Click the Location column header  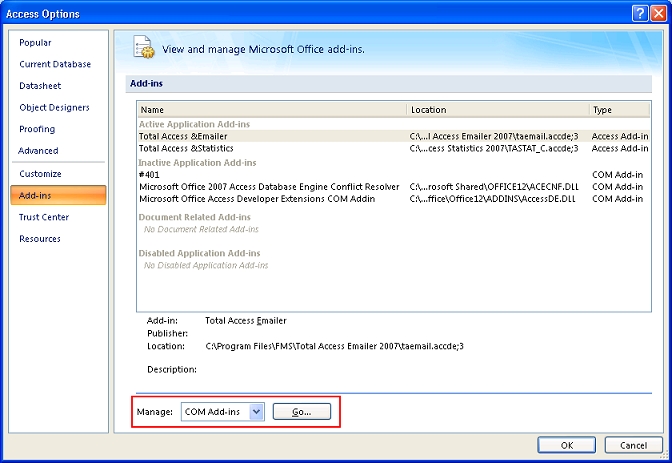tap(498, 110)
